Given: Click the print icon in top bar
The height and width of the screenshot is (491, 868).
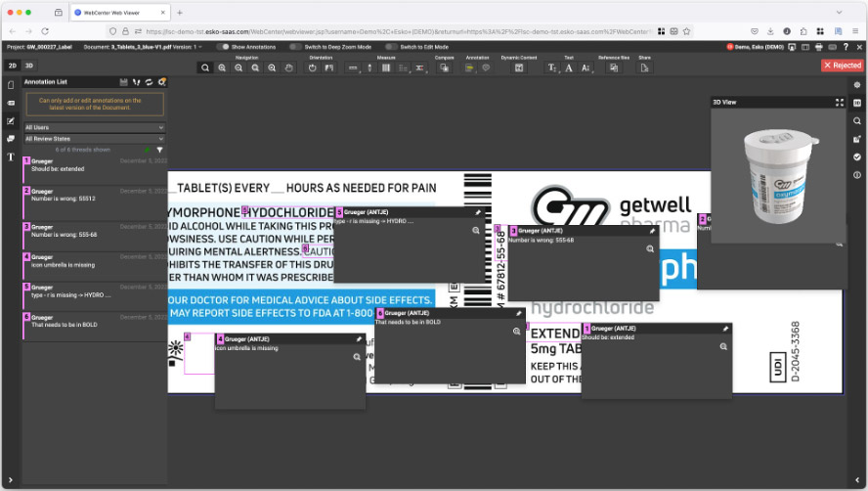Looking at the screenshot, I should click(x=818, y=47).
